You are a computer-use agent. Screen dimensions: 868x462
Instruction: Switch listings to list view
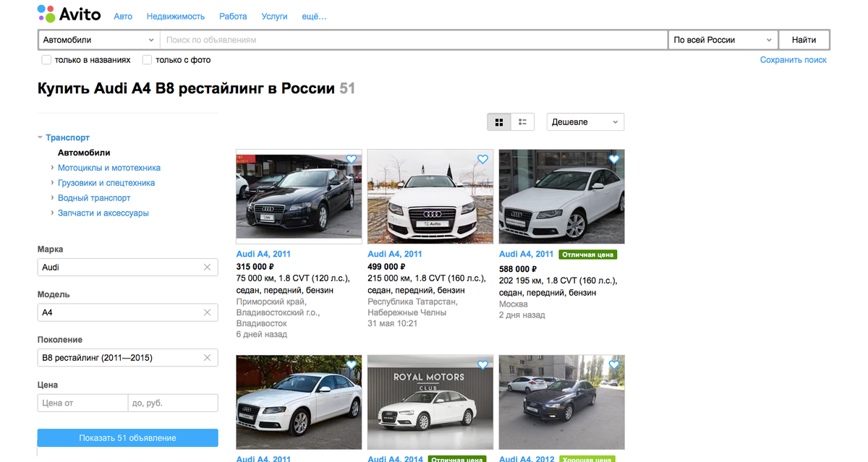point(522,121)
